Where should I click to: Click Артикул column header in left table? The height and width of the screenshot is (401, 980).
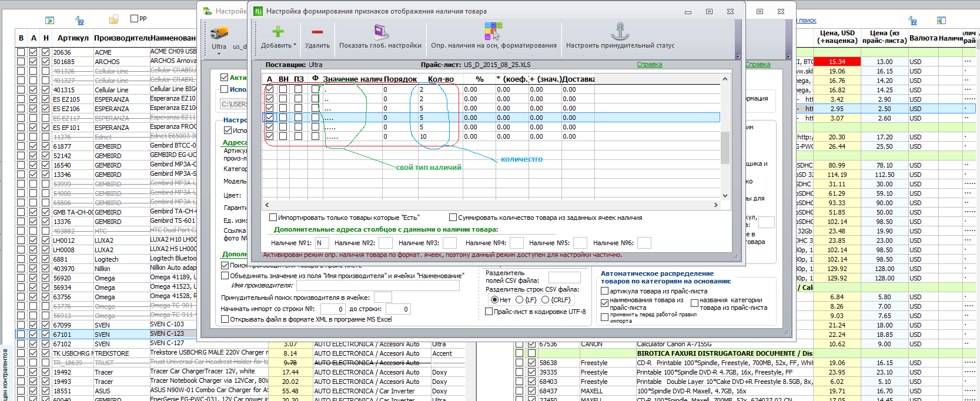73,38
